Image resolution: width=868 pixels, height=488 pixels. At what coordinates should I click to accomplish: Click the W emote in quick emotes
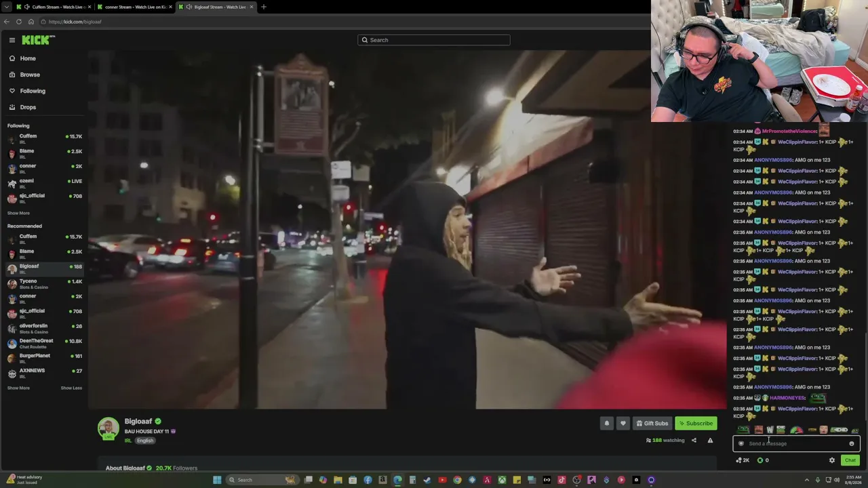pyautogui.click(x=770, y=430)
